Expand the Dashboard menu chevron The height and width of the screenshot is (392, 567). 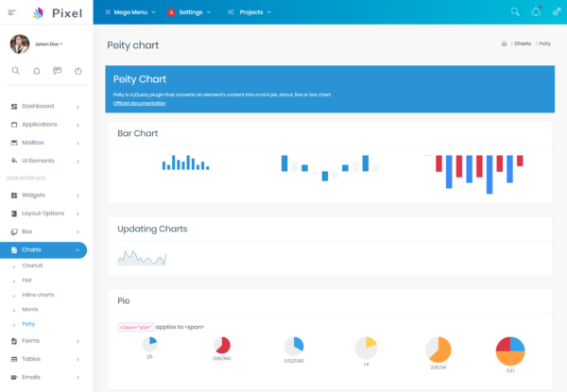tap(77, 107)
